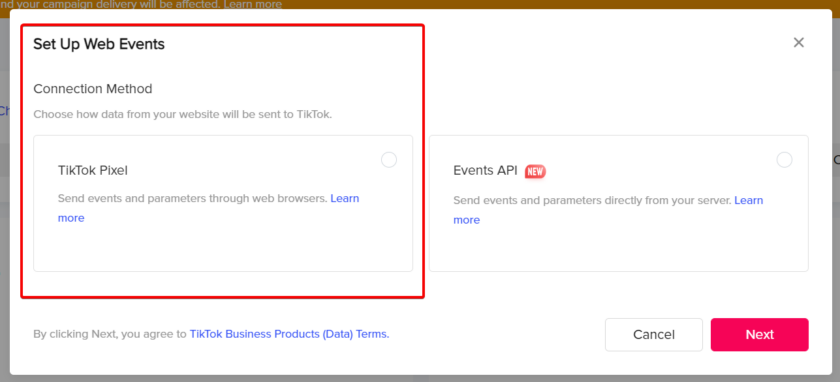Screen dimensions: 840x382
Task: Select the TikTok Pixel radio button
Action: tap(389, 160)
